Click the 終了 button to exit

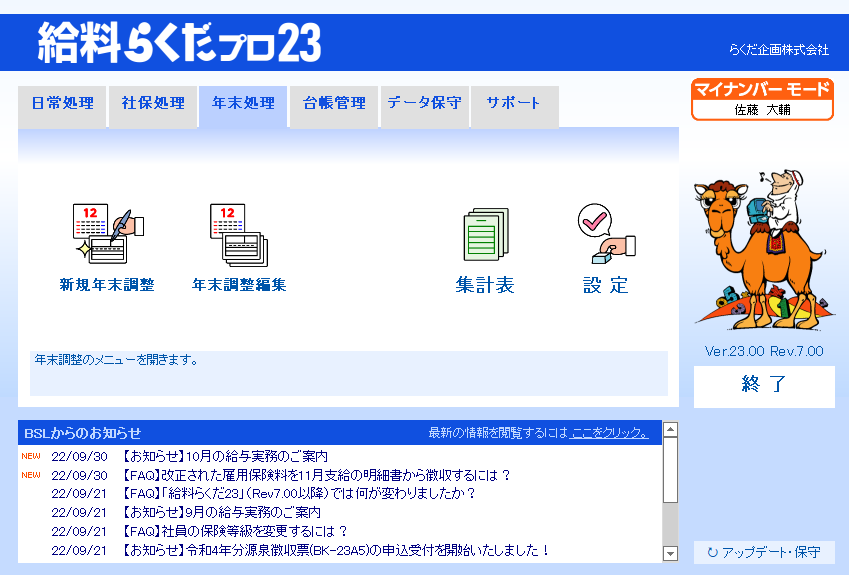764,387
